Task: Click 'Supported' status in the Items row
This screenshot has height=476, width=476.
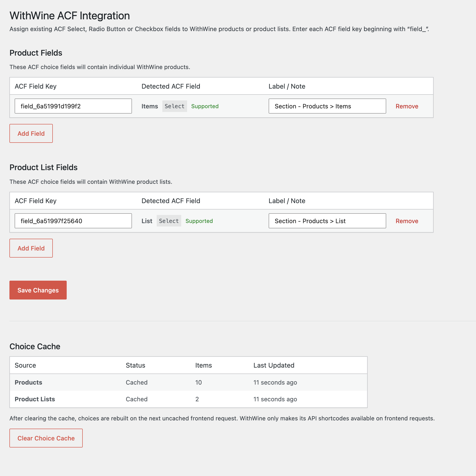Action: [205, 107]
